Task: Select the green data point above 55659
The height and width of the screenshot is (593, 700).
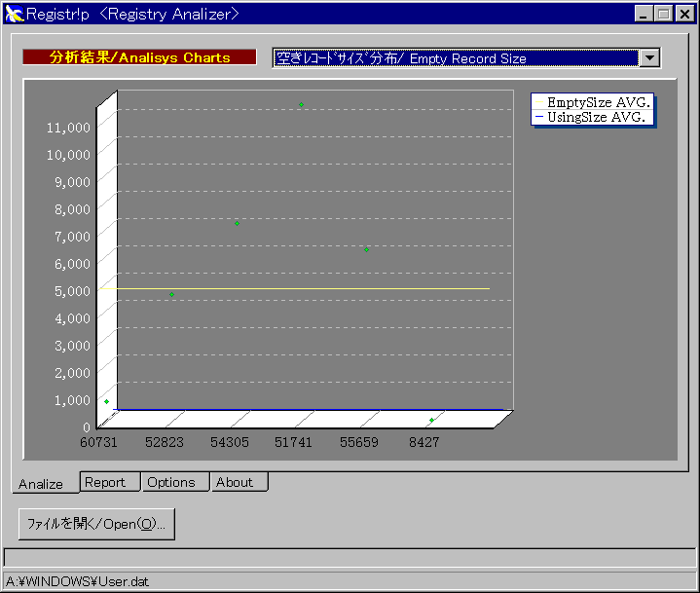Action: [366, 250]
